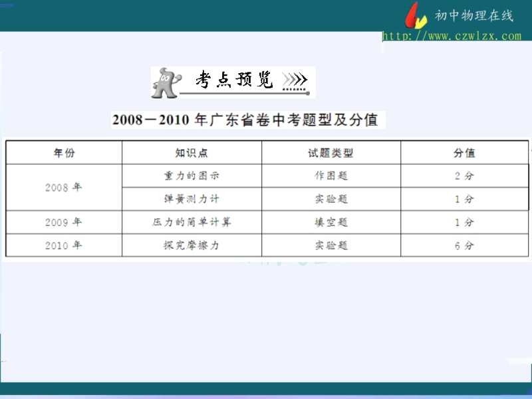Click the 初中物理在线 site title
The width and height of the screenshot is (532, 399).
[x=474, y=16]
